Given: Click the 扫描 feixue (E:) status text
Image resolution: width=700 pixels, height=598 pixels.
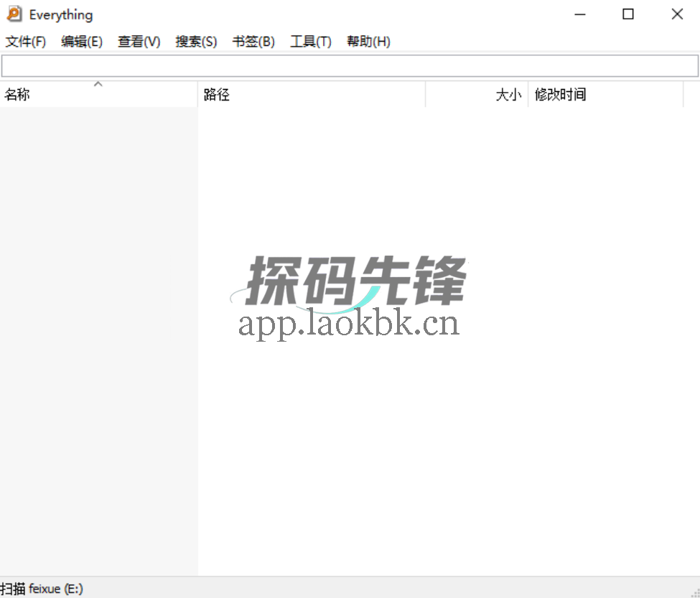Looking at the screenshot, I should click(x=42, y=589).
